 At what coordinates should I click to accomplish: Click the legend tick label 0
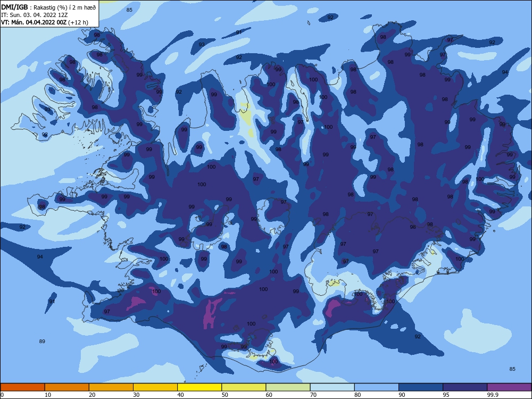pyautogui.click(x=2, y=395)
